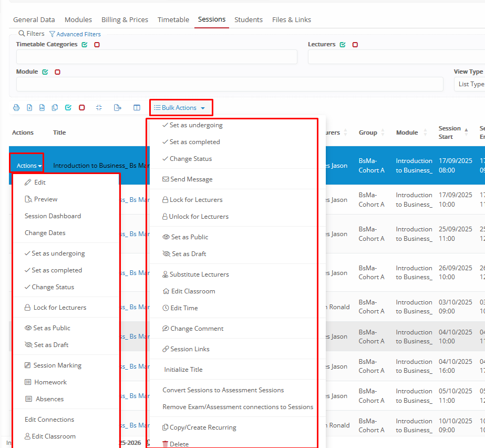Image resolution: width=485 pixels, height=448 pixels.
Task: Toggle column visibility with the columns icon
Action: tap(137, 108)
